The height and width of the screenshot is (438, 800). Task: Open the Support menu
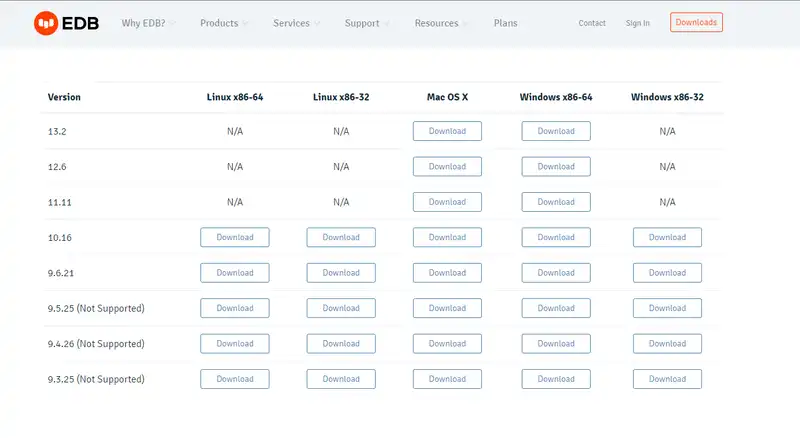pos(367,23)
